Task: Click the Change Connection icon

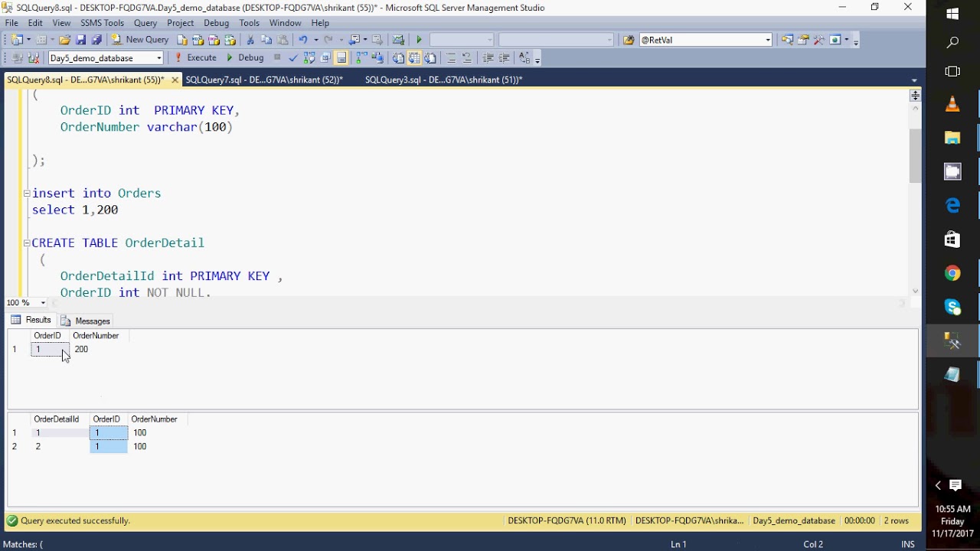Action: click(34, 57)
